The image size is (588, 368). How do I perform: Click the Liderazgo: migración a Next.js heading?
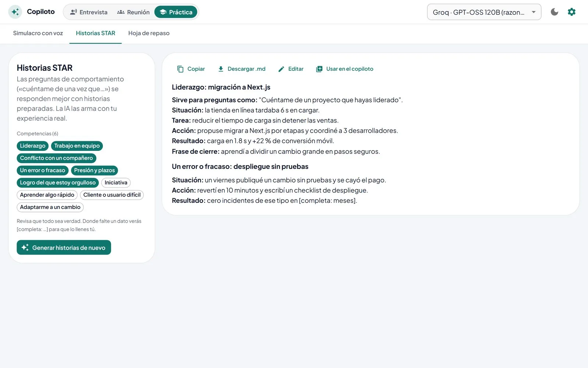(x=221, y=87)
